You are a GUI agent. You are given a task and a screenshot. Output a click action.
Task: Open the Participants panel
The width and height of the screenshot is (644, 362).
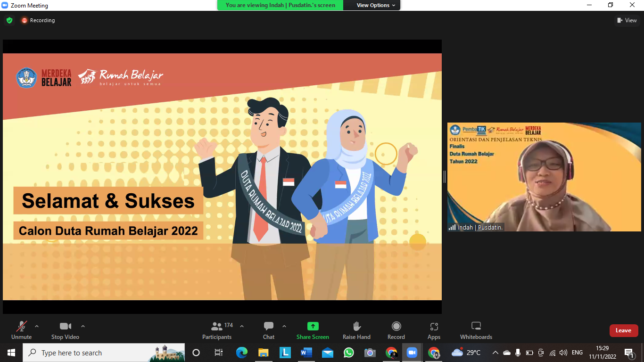(217, 330)
